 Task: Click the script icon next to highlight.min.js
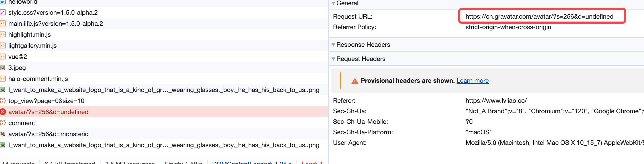point(3,35)
